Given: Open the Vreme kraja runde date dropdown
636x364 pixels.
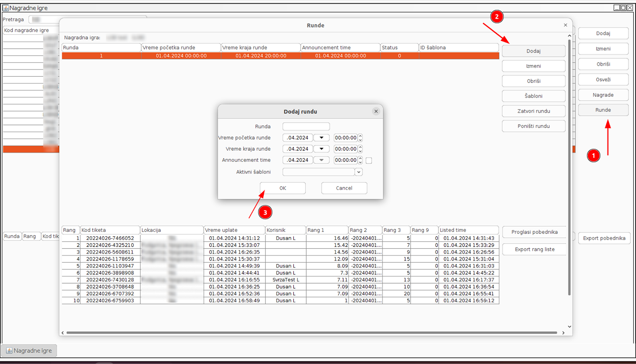Looking at the screenshot, I should coord(321,149).
